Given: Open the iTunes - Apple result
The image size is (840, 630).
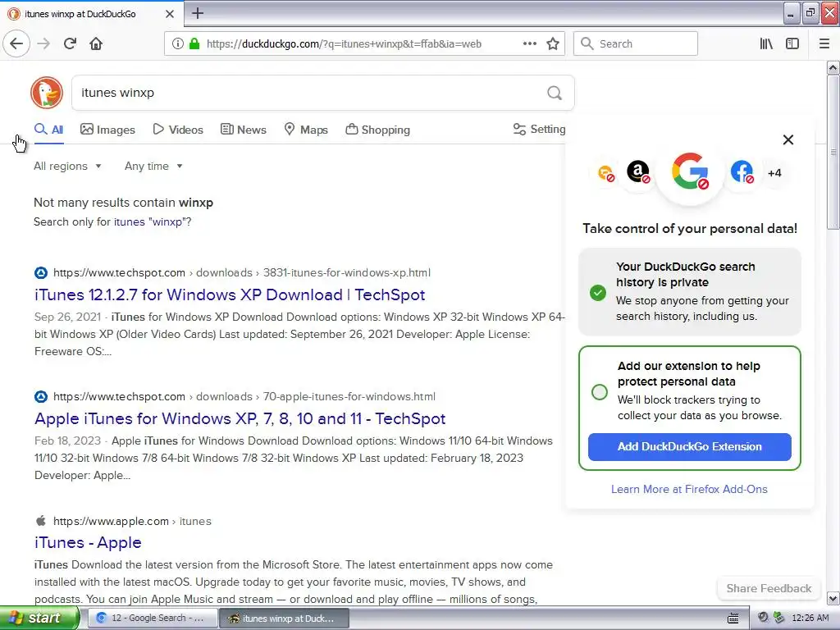Looking at the screenshot, I should (x=88, y=542).
